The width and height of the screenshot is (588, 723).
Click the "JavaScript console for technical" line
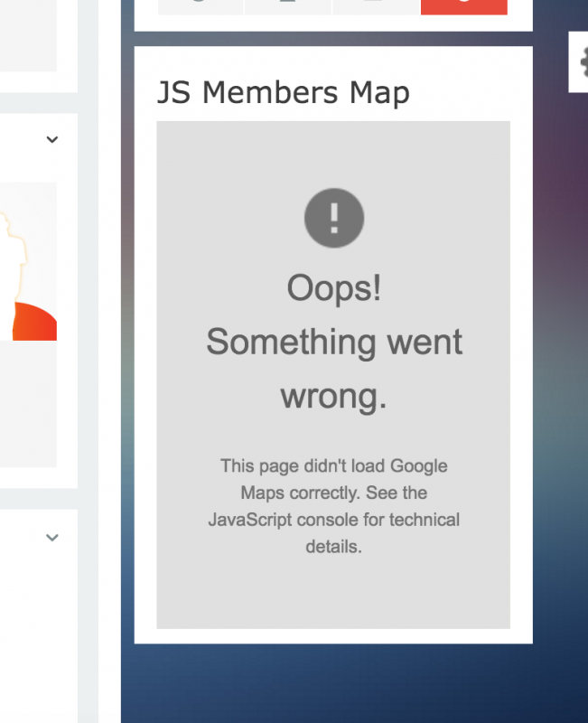[334, 520]
